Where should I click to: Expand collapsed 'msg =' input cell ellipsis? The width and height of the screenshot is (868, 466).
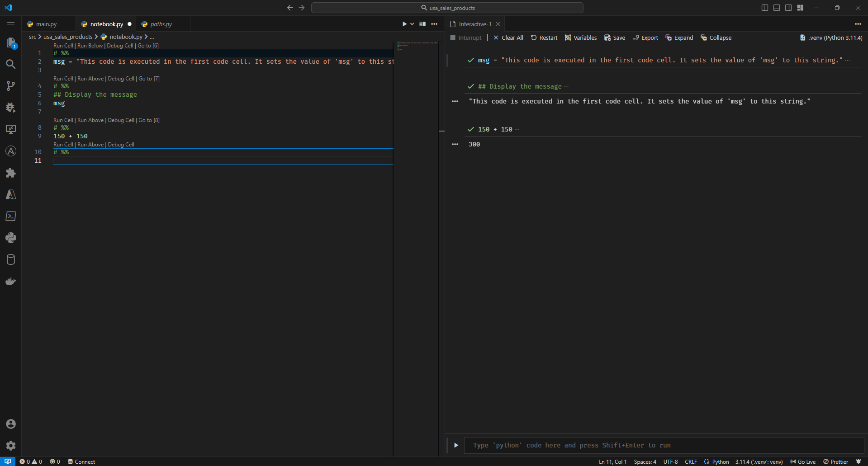click(x=847, y=61)
